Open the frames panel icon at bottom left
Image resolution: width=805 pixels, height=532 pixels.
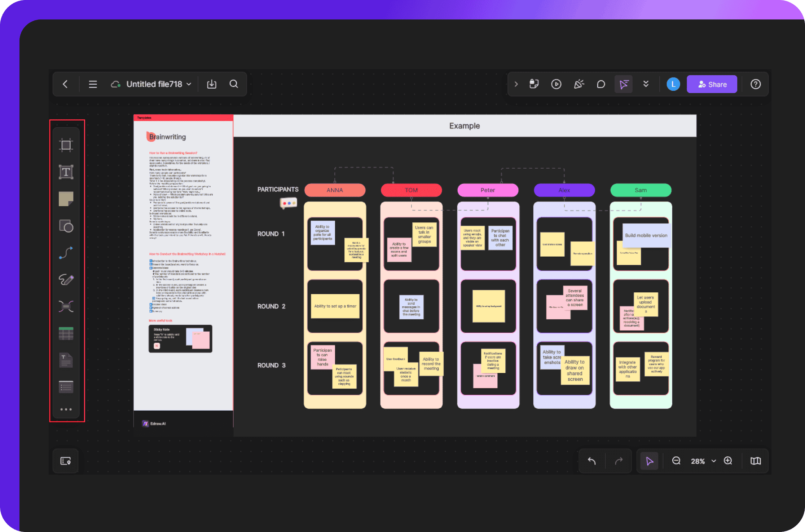[66, 461]
